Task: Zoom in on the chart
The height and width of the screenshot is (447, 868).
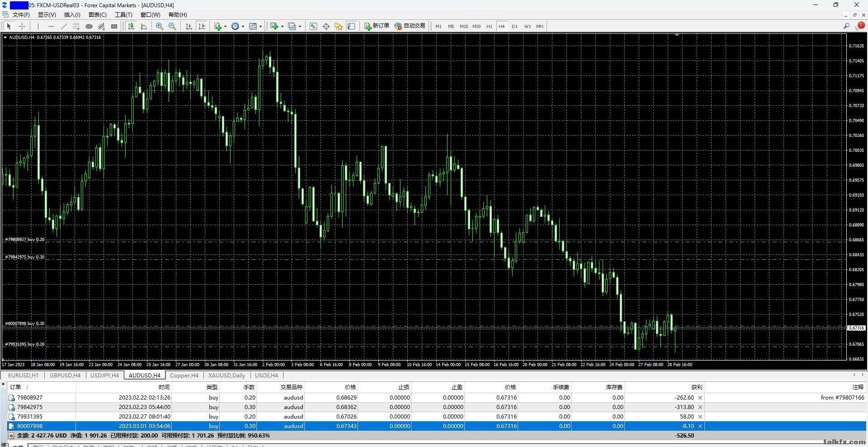Action: (160, 26)
